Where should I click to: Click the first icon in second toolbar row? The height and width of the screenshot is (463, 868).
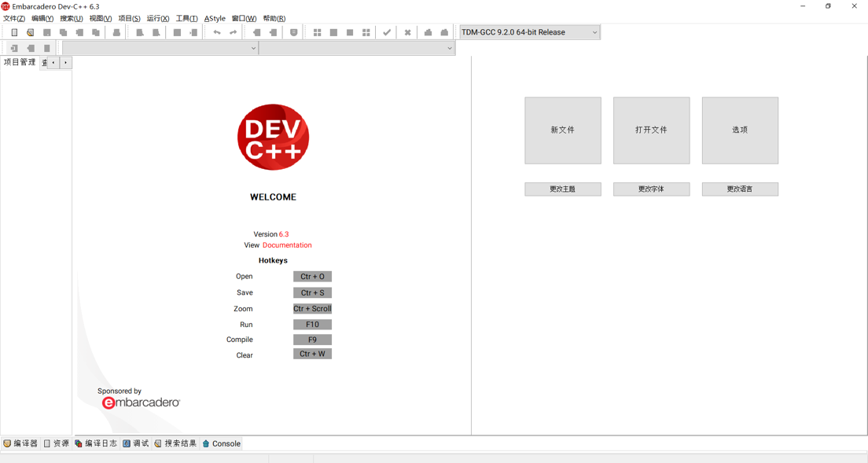point(14,48)
